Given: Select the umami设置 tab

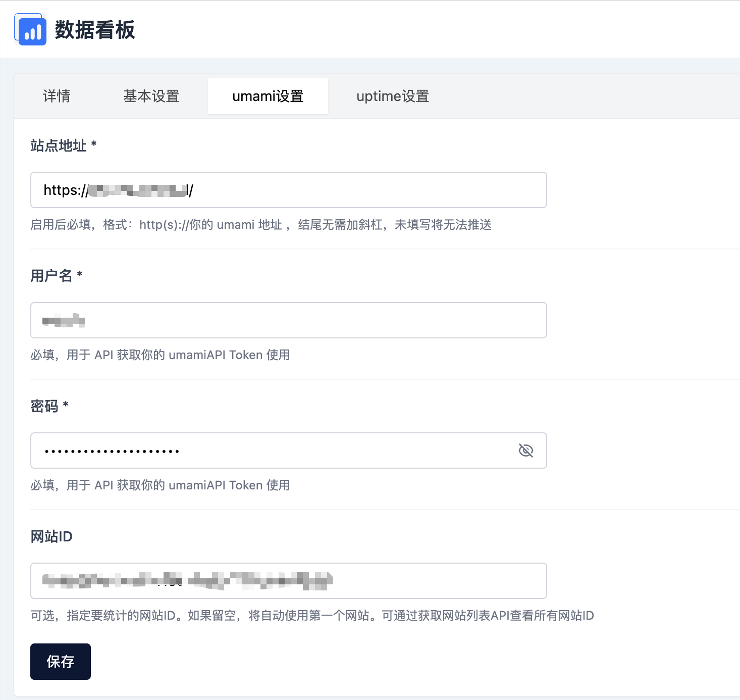Looking at the screenshot, I should click(x=268, y=96).
